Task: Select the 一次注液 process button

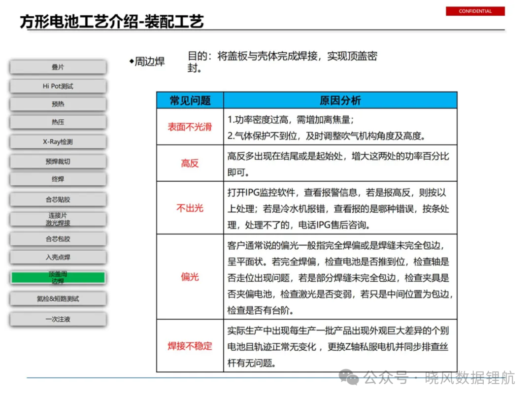Action: tap(58, 319)
